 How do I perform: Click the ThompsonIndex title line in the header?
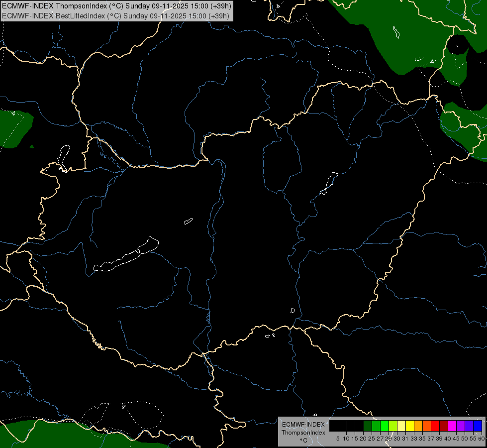pos(116,6)
